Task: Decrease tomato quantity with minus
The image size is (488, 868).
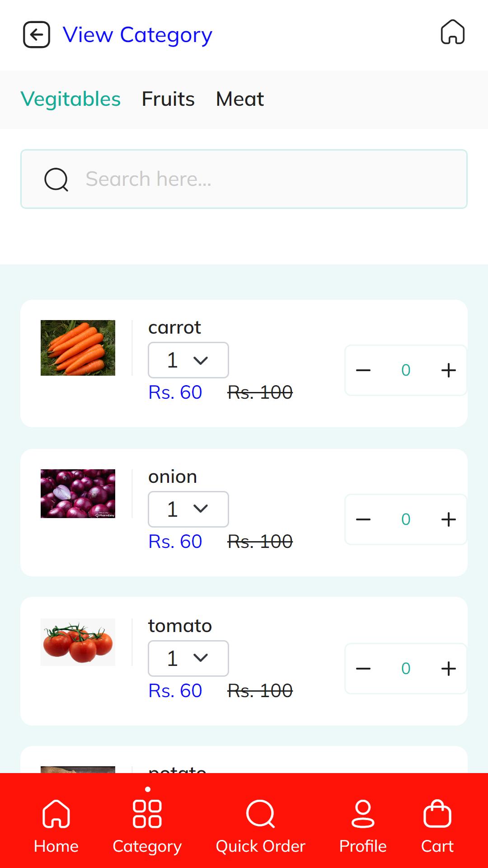Action: pos(363,669)
